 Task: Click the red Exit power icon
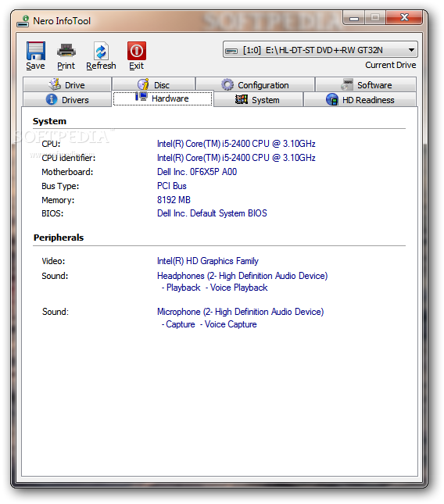point(137,51)
